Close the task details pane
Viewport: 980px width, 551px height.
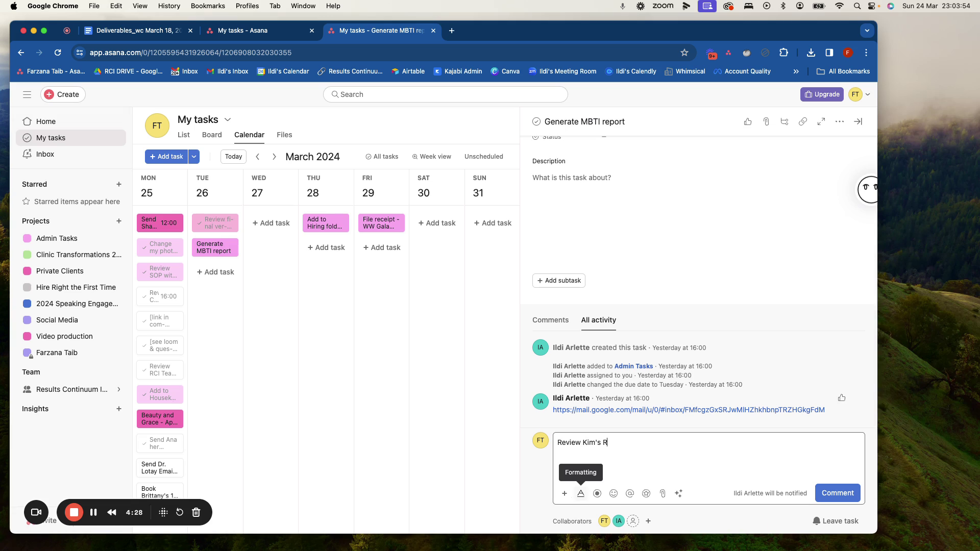(858, 121)
